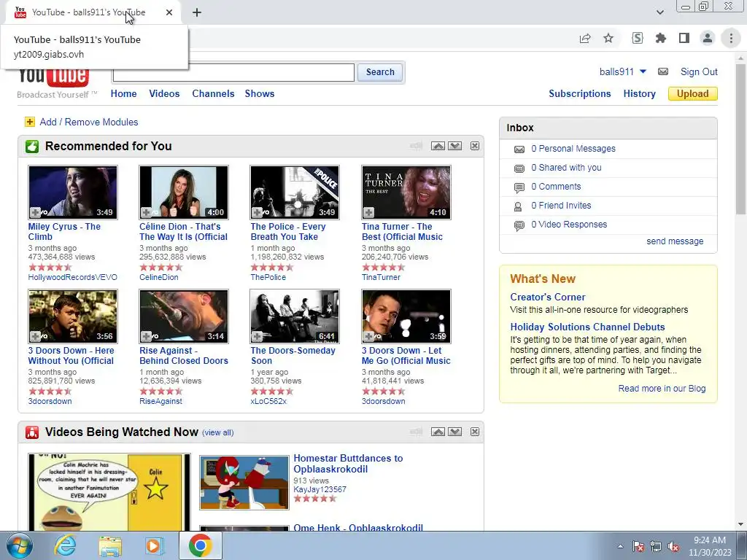Open Windows Explorer folder in taskbar
The width and height of the screenshot is (747, 560).
(111, 545)
